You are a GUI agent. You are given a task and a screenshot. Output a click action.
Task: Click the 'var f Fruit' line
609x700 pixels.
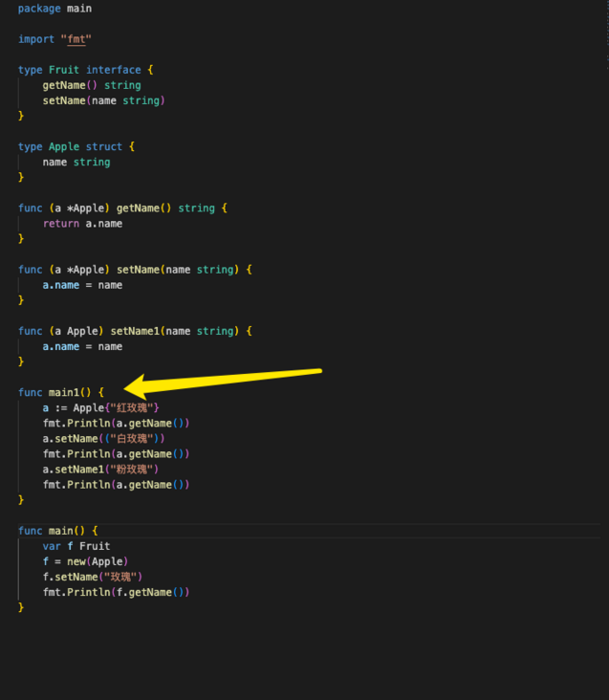[x=76, y=546]
